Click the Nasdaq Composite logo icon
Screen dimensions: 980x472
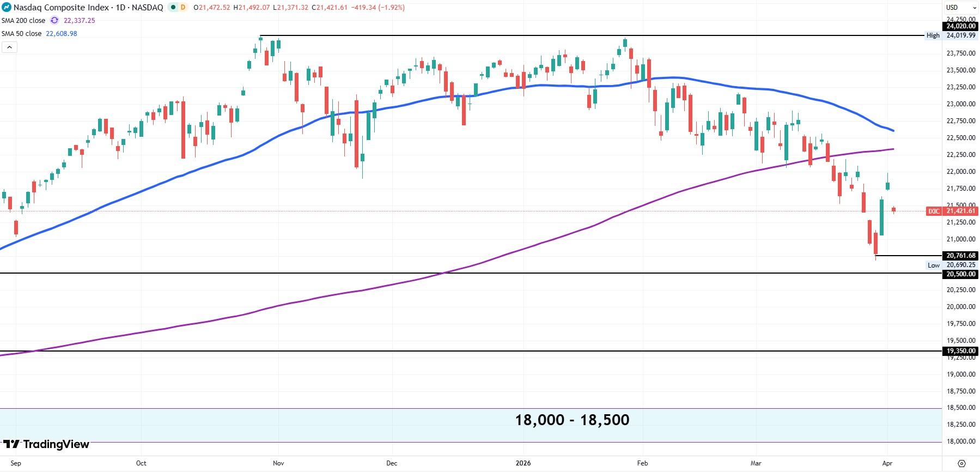click(7, 8)
